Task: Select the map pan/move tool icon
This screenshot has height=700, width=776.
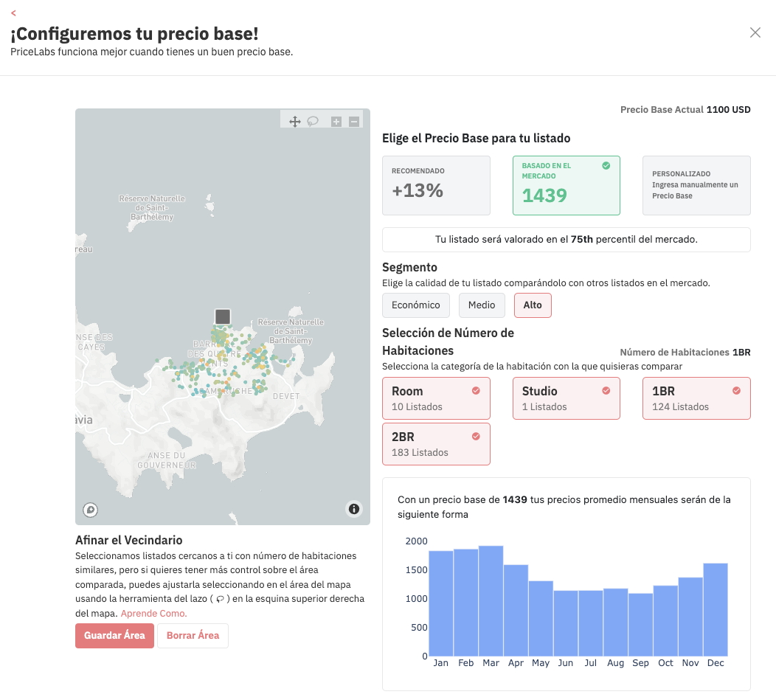Action: tap(294, 122)
